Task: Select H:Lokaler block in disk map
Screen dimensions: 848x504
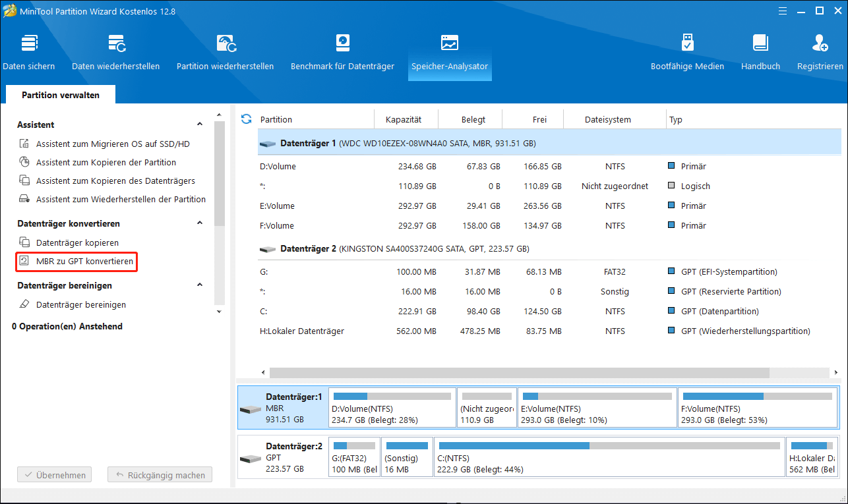Action: (812, 457)
